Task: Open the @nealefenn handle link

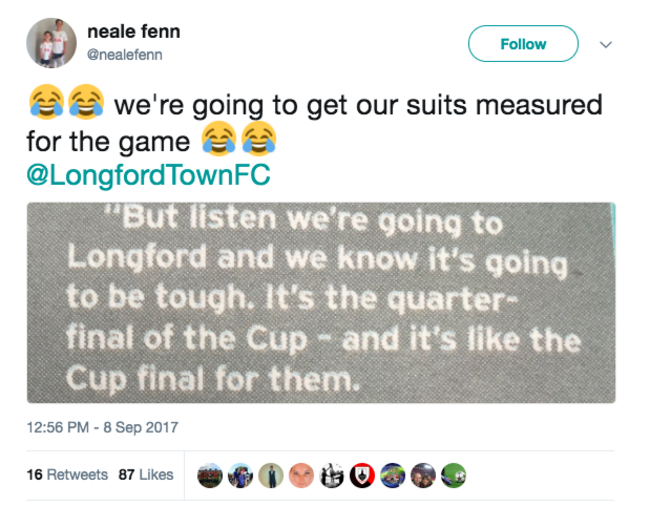Action: pos(124,55)
